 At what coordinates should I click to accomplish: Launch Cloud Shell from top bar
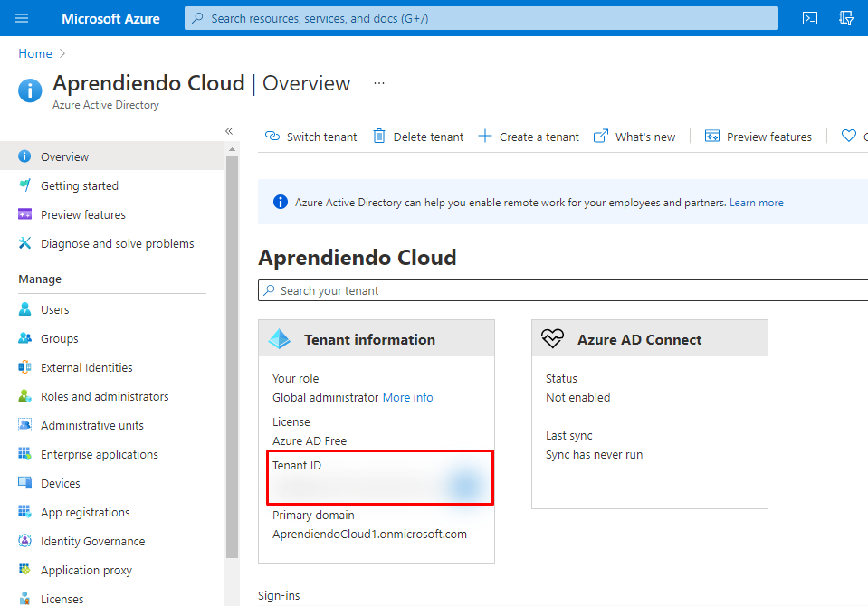[x=810, y=18]
